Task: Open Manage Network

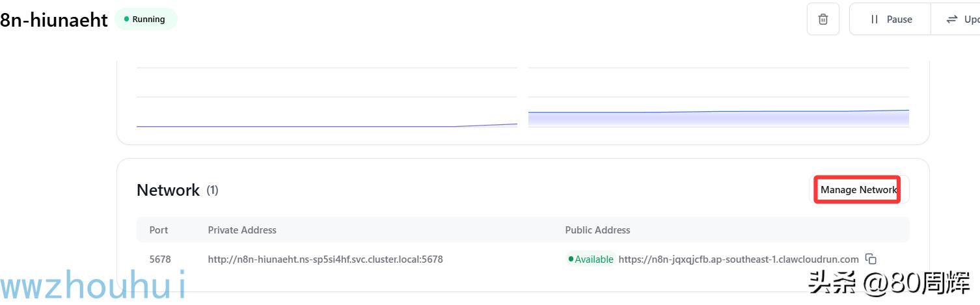Action: 858,190
